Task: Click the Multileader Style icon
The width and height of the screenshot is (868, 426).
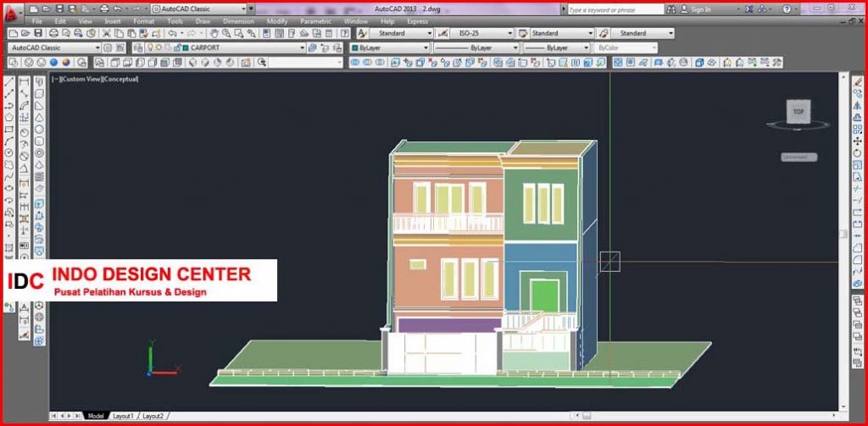Action: [604, 33]
